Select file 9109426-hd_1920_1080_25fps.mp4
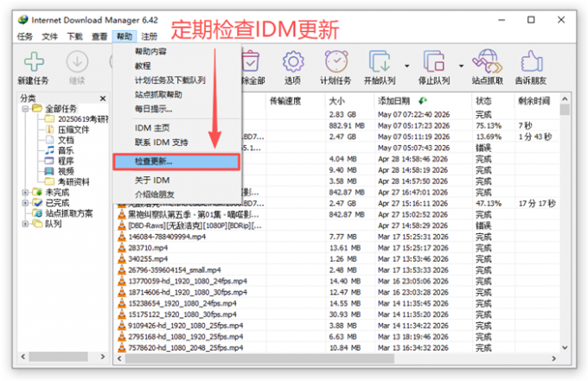The height and width of the screenshot is (381, 588). pyautogui.click(x=185, y=326)
